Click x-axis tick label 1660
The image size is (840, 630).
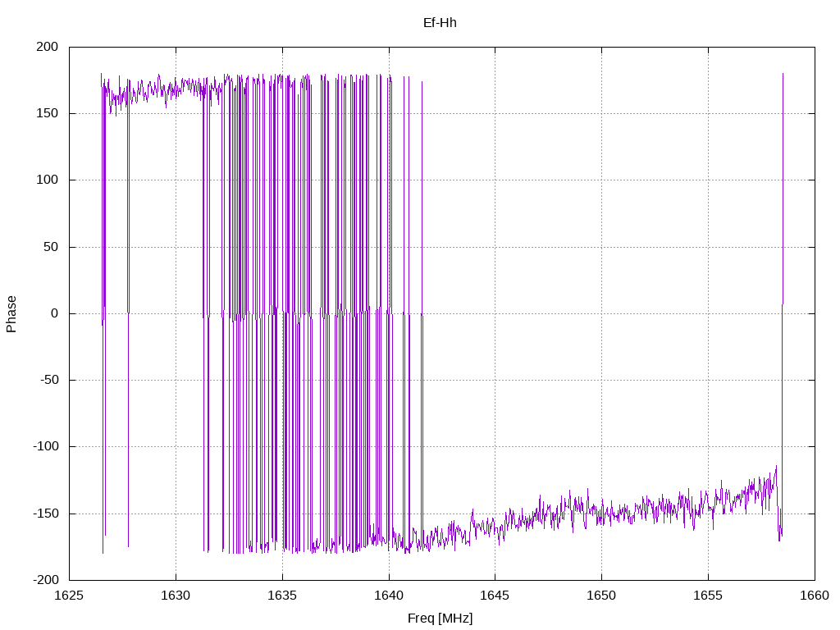(x=815, y=596)
